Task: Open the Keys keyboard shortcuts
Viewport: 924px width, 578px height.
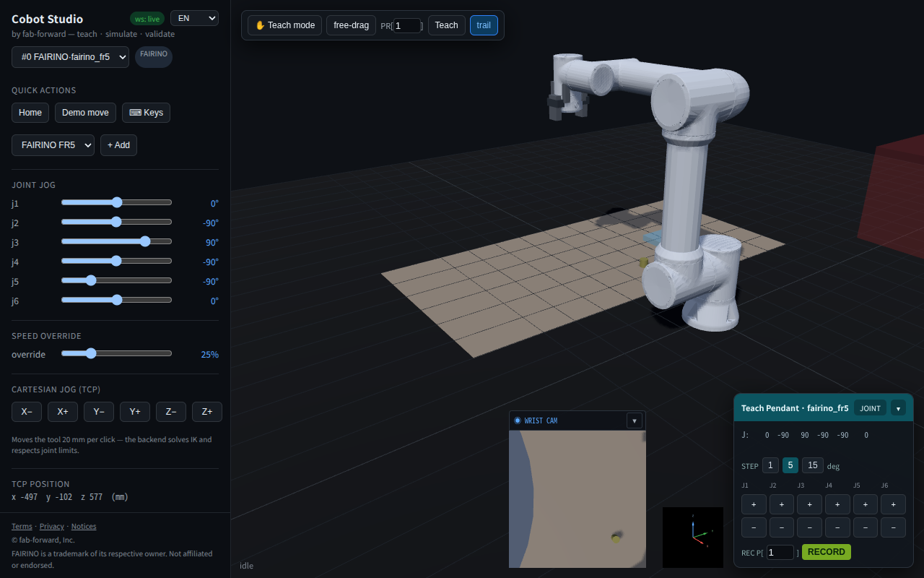Action: click(x=146, y=113)
